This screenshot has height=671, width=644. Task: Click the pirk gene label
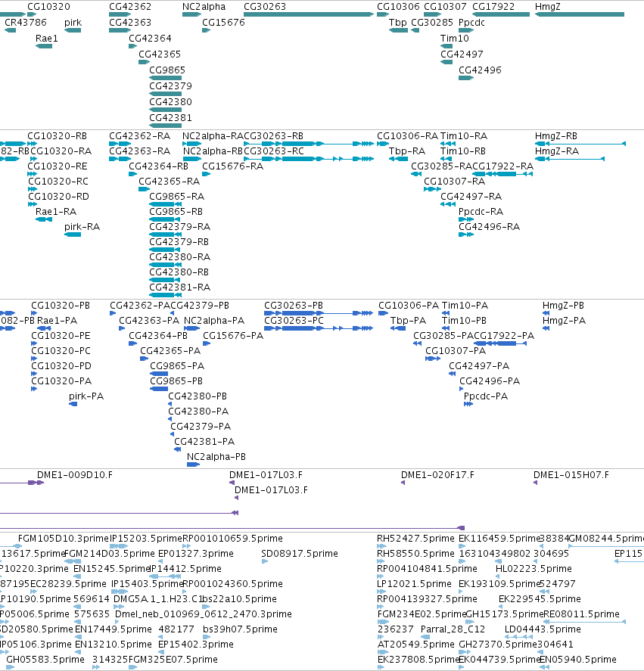coord(73,22)
